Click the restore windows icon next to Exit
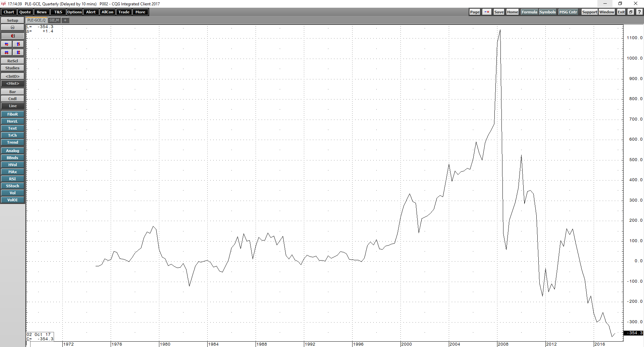 (631, 12)
